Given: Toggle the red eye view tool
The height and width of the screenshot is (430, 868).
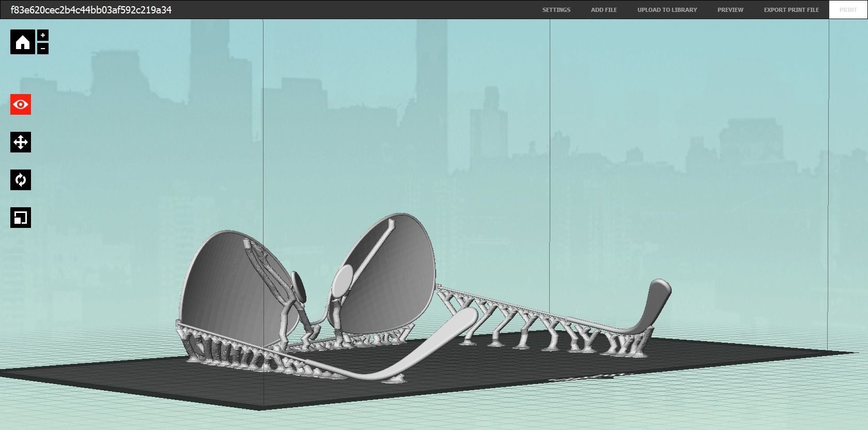Looking at the screenshot, I should click(21, 104).
